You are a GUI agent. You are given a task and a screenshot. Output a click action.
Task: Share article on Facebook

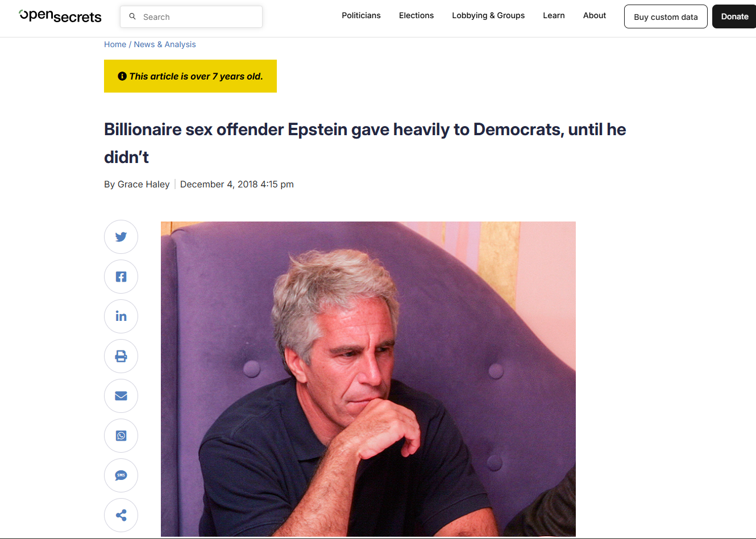click(x=121, y=277)
